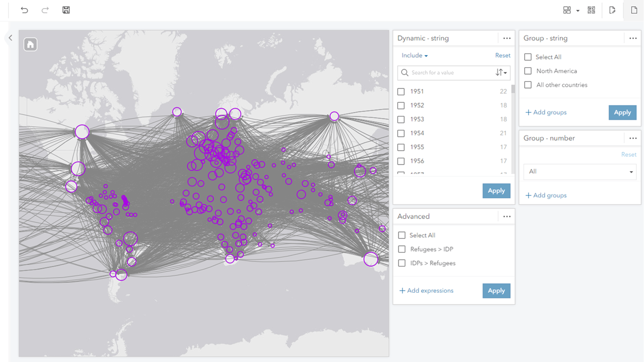Open the Group - string ellipsis menu
This screenshot has height=362, width=644.
click(x=633, y=38)
